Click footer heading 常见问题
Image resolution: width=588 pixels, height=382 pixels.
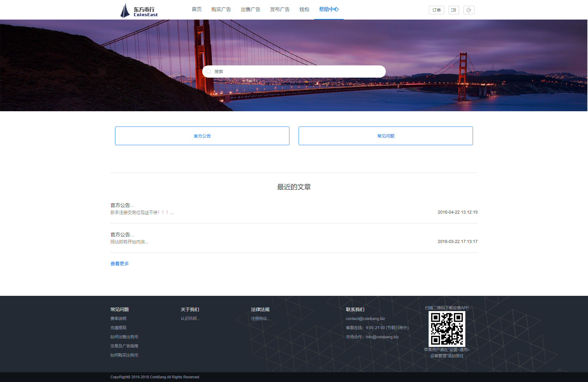(120, 309)
